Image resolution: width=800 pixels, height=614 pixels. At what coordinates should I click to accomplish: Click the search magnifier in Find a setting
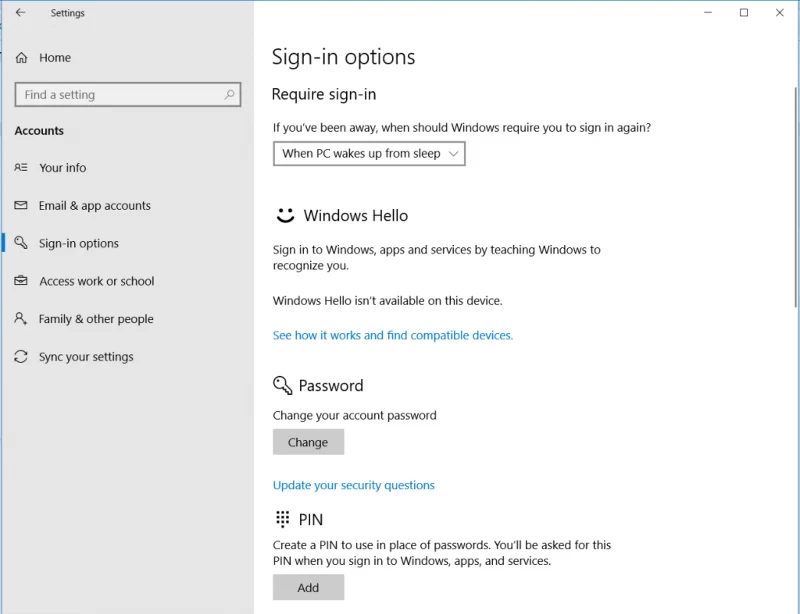229,94
